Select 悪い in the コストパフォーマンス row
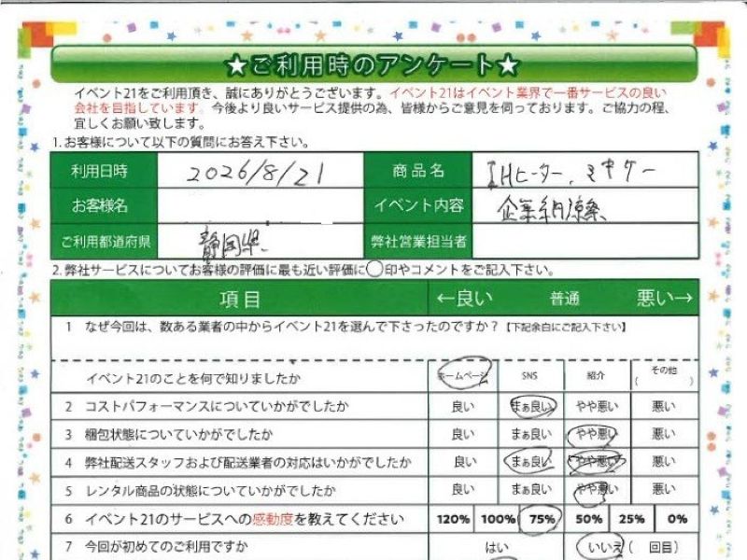This screenshot has width=747, height=560. (x=664, y=407)
